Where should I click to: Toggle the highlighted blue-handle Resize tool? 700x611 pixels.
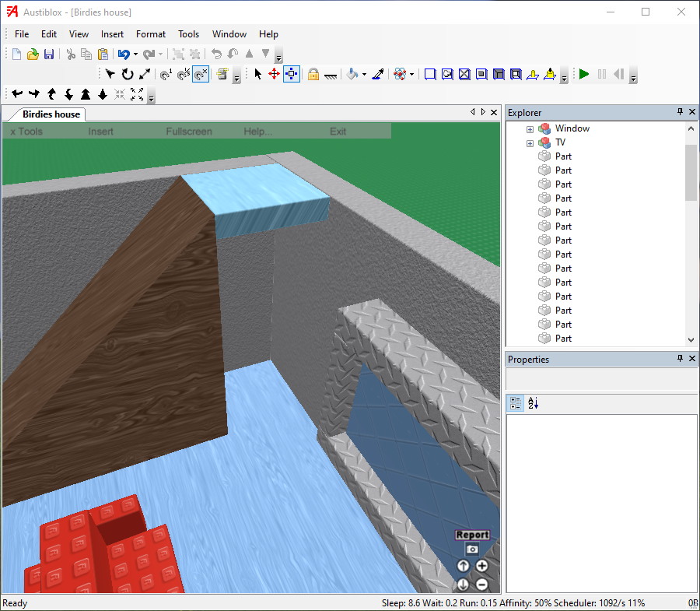(x=292, y=74)
